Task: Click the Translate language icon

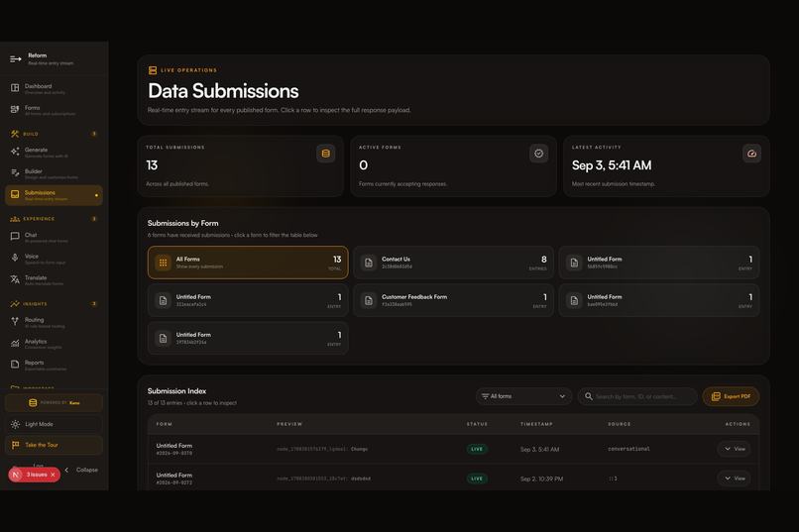Action: [15, 279]
